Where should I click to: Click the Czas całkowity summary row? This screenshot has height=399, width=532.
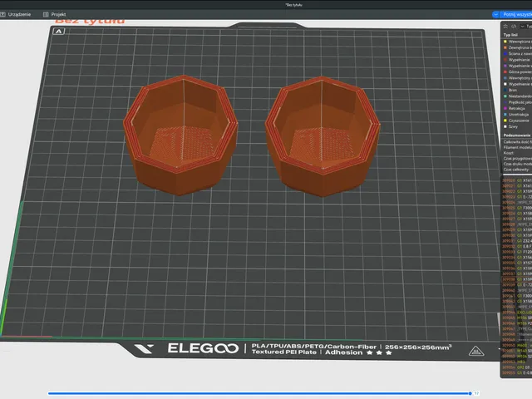(x=517, y=170)
